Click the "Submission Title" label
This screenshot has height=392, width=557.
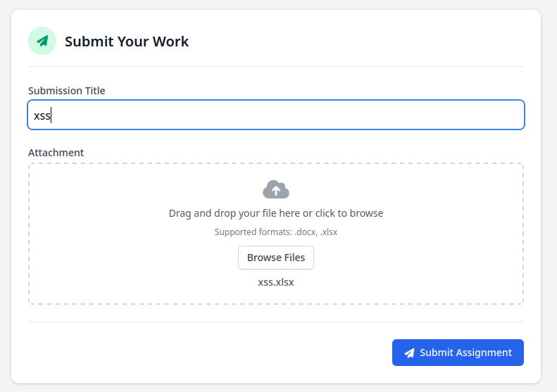pos(67,91)
